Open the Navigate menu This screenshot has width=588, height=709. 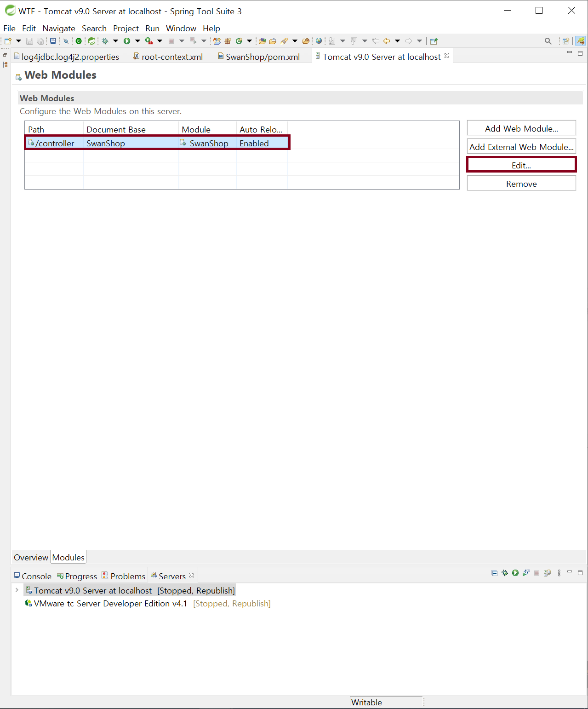59,28
